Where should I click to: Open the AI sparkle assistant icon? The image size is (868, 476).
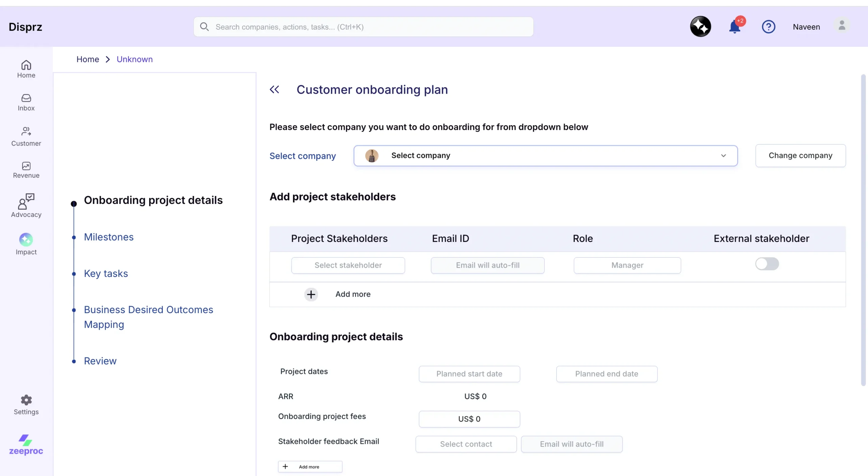[700, 26]
